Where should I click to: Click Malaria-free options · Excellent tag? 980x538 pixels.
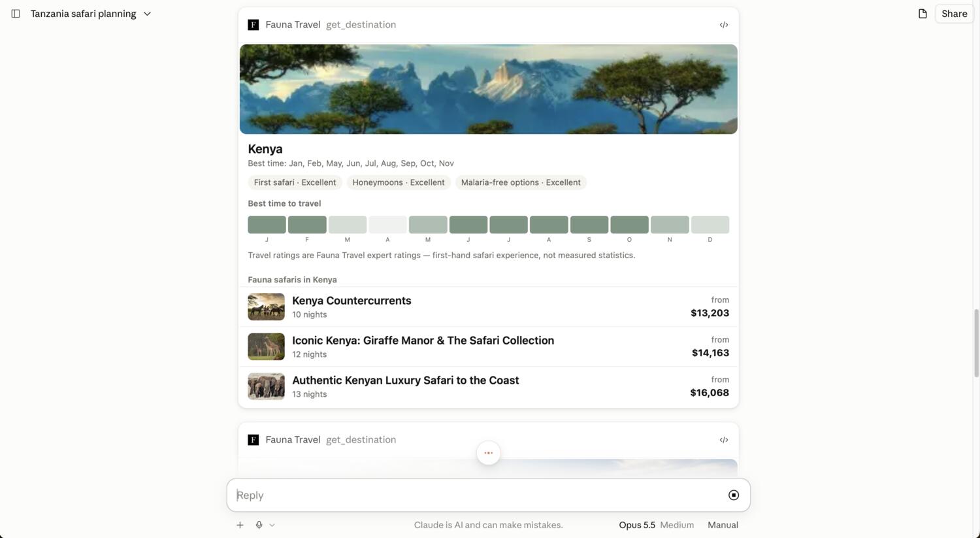tap(521, 182)
